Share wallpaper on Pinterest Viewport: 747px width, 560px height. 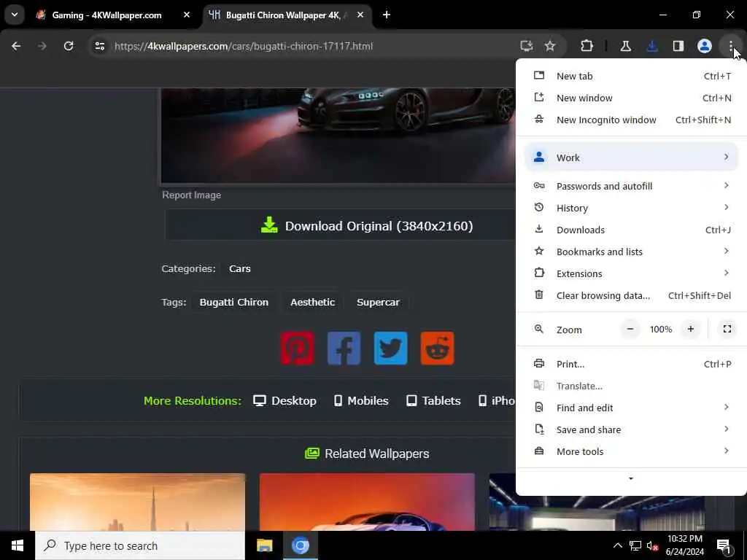point(298,349)
